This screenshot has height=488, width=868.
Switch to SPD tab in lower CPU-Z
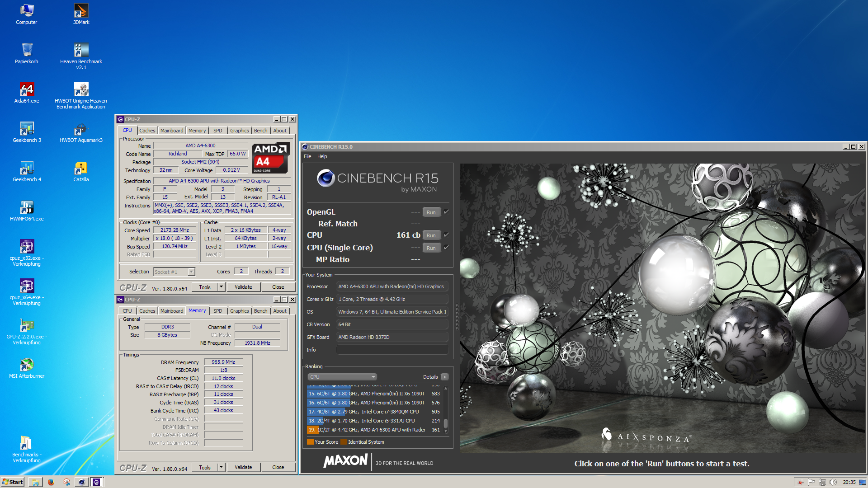[217, 311]
